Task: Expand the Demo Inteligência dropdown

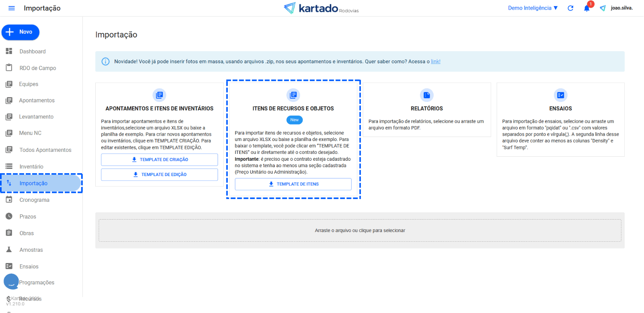Action: pos(533,8)
